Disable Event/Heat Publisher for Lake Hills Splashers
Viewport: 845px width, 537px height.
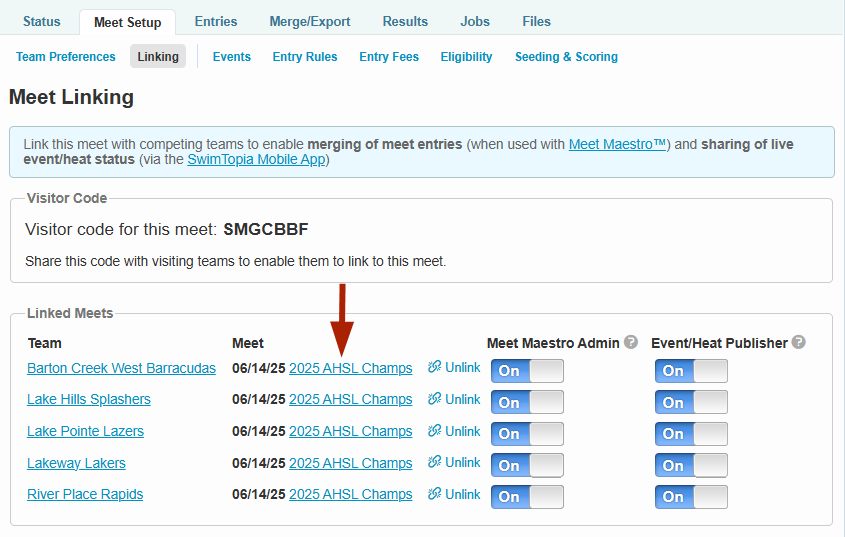point(691,402)
